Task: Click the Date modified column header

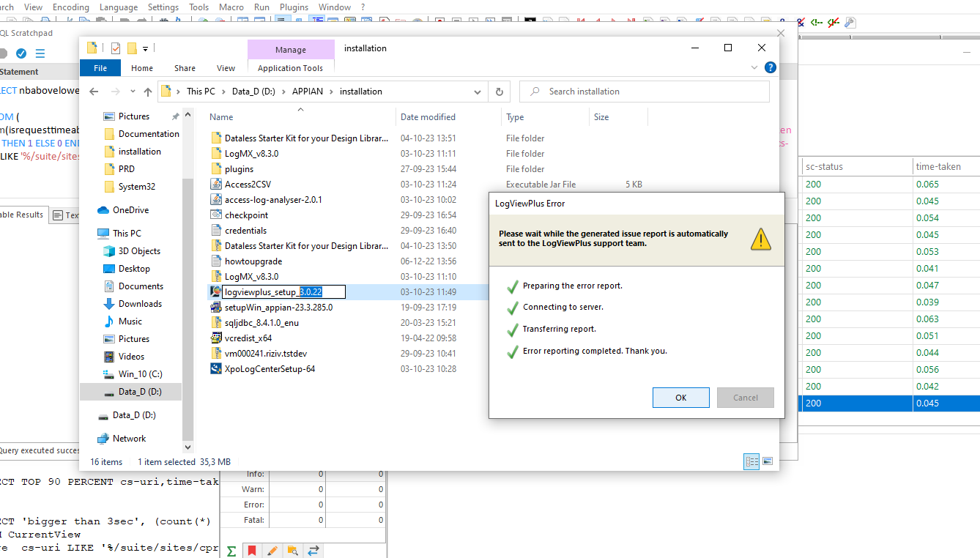Action: 428,117
